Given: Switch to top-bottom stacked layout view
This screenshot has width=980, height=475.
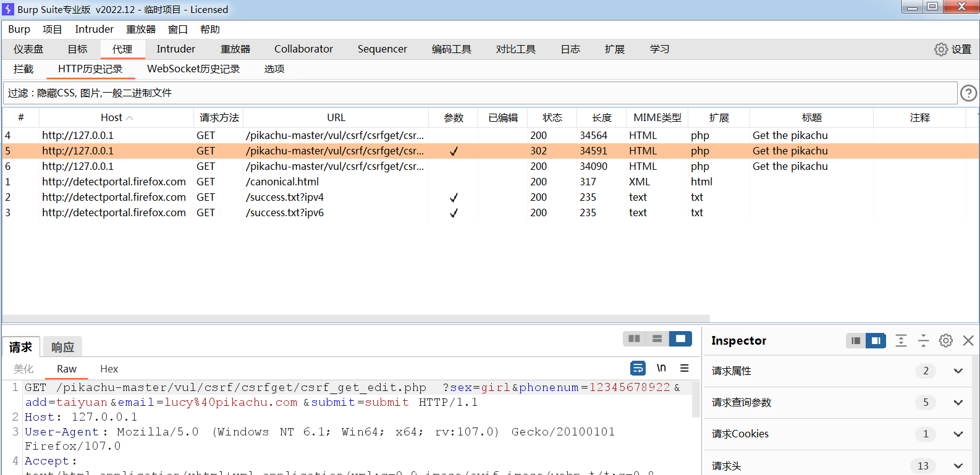Looking at the screenshot, I should tap(657, 338).
